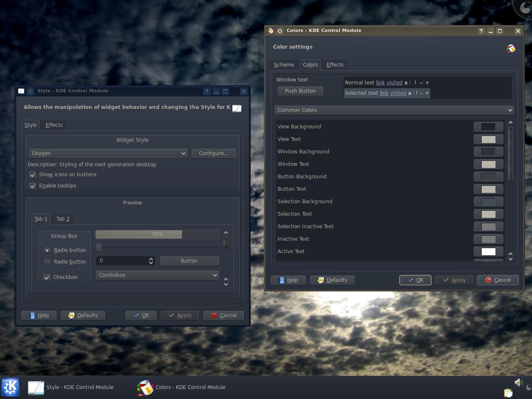Toggle the preview Checkbox in Group Box
The image size is (532, 399).
click(47, 277)
